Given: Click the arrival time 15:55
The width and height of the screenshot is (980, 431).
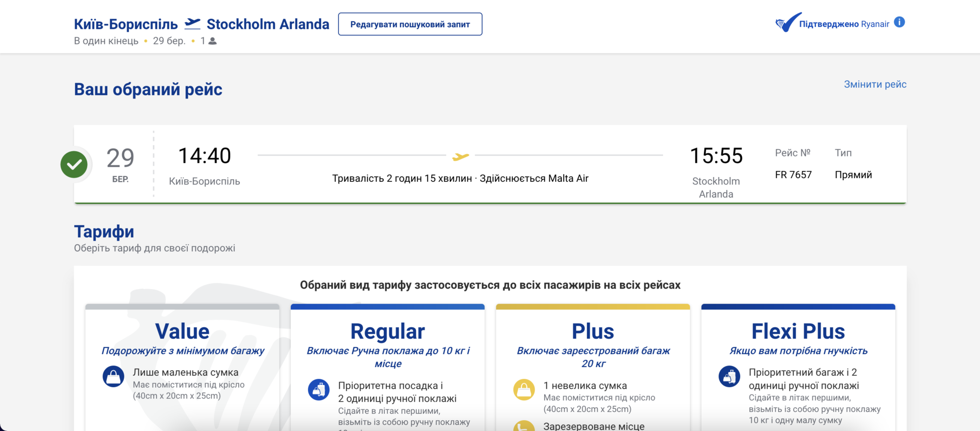Looking at the screenshot, I should (x=716, y=156).
